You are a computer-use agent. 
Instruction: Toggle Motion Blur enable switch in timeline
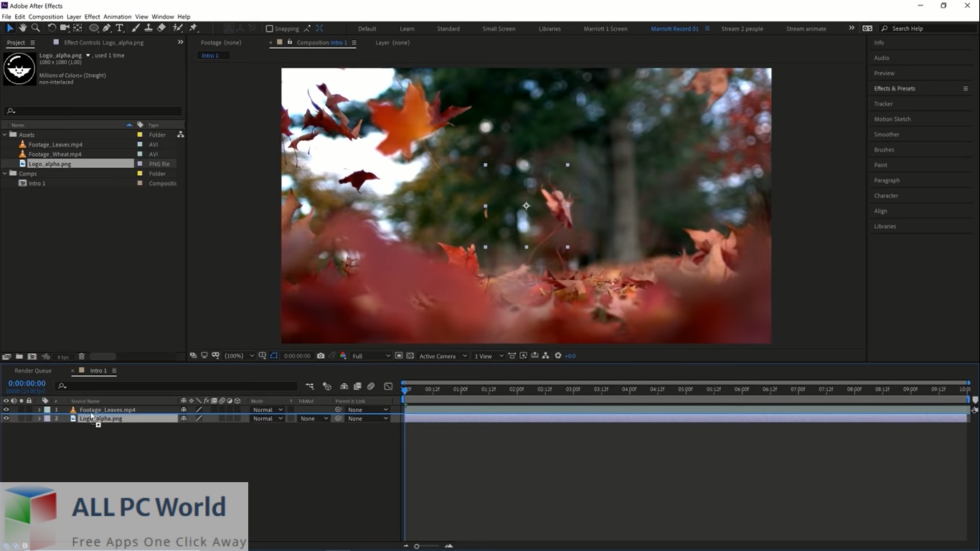pyautogui.click(x=371, y=386)
